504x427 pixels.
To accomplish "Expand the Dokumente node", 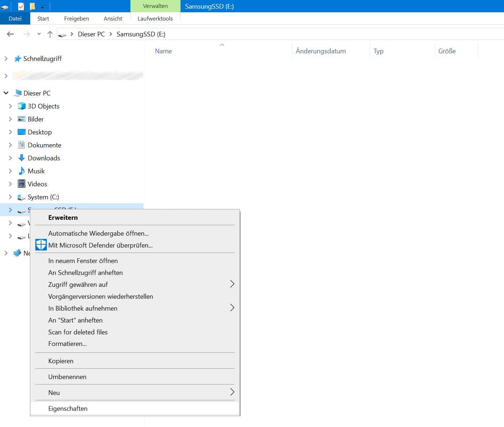I will [x=10, y=145].
